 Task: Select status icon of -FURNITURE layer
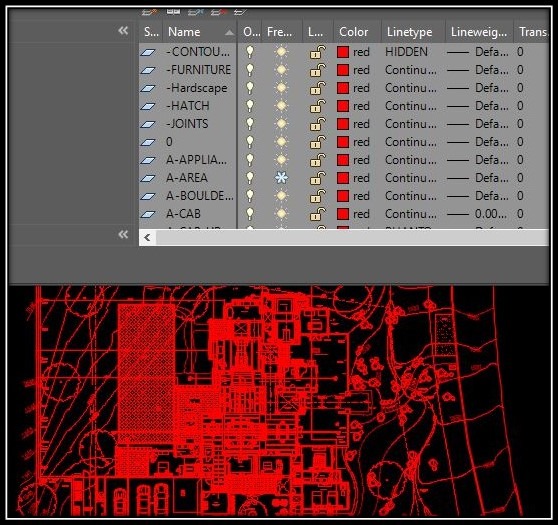click(x=148, y=70)
